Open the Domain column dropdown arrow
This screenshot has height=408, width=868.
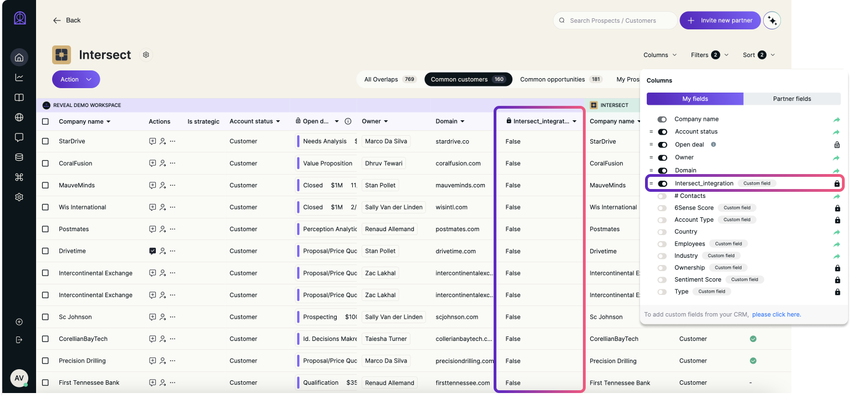[x=462, y=121]
